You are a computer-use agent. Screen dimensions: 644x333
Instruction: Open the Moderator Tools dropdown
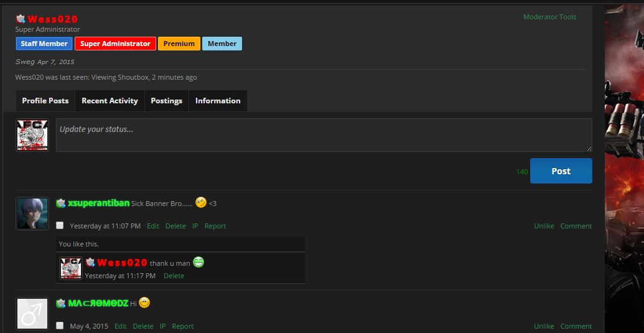pyautogui.click(x=549, y=17)
